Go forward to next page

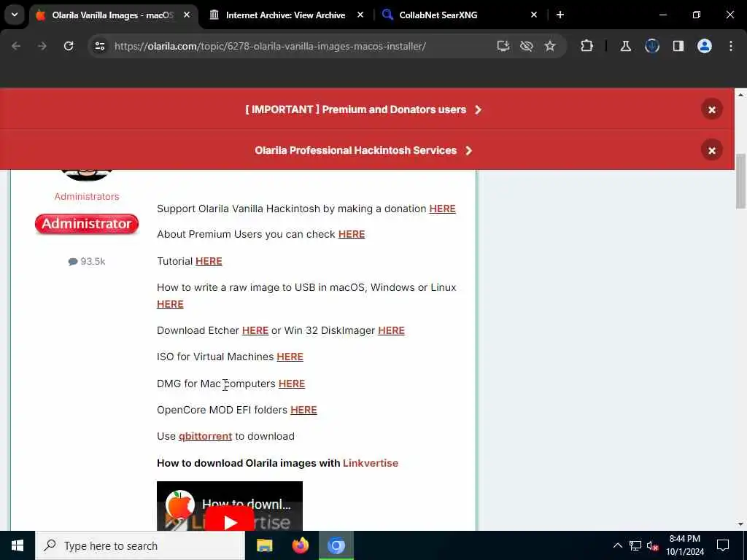point(42,46)
